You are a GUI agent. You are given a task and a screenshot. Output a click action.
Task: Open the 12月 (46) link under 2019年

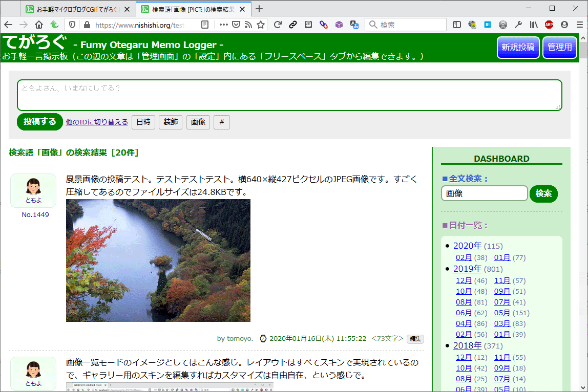click(464, 280)
